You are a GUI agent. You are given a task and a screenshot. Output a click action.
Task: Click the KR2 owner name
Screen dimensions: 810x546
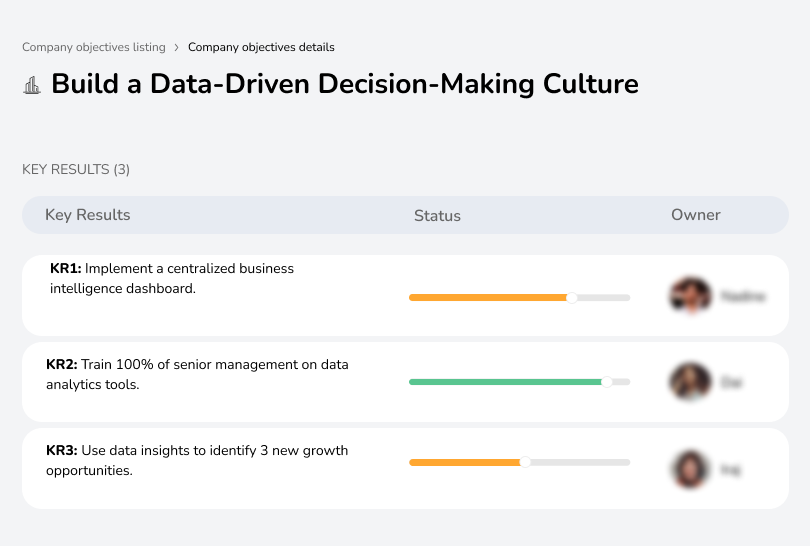point(731,382)
